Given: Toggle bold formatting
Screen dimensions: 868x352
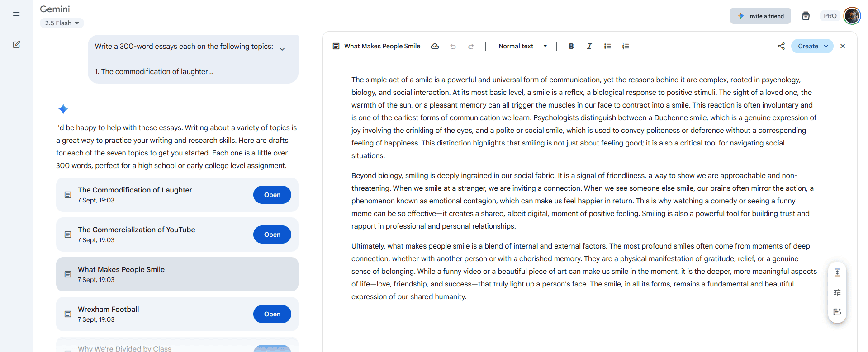Looking at the screenshot, I should [x=571, y=46].
